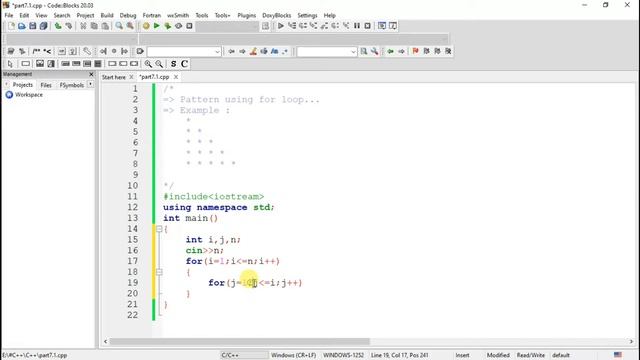Click Windows (CR+LF) in status bar
The height and width of the screenshot is (360, 640).
(x=293, y=355)
